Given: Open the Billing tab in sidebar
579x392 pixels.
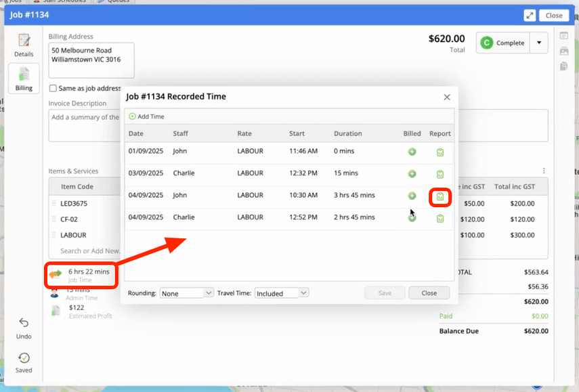Looking at the screenshot, I should click(24, 79).
